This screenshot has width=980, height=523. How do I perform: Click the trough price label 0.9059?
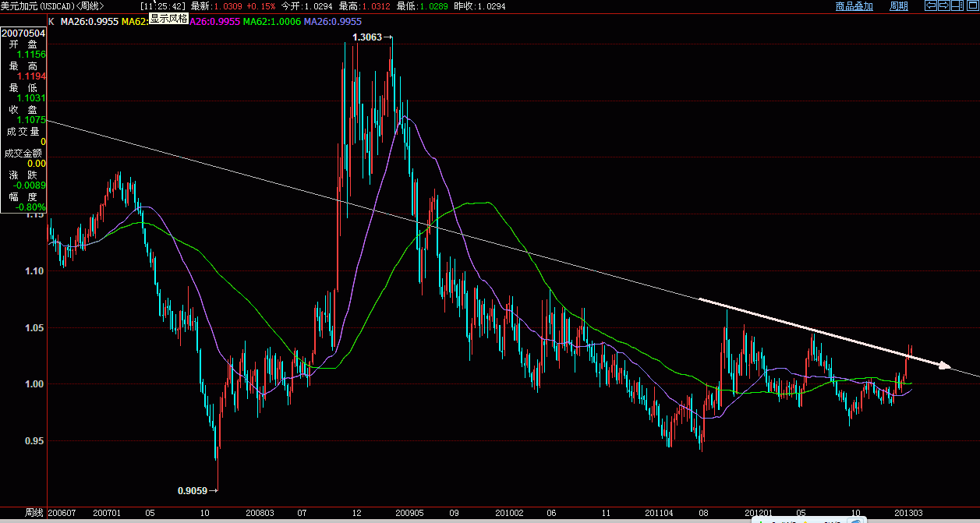192,490
